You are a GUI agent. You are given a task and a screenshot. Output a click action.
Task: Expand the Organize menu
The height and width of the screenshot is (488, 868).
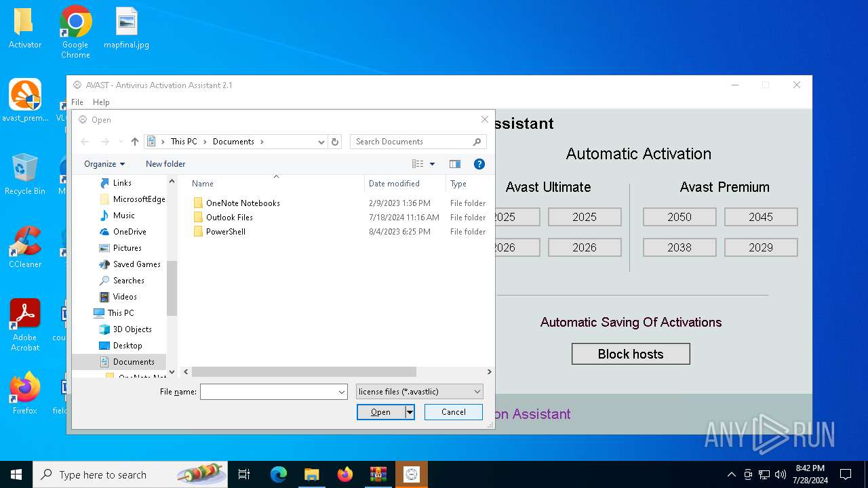(104, 164)
